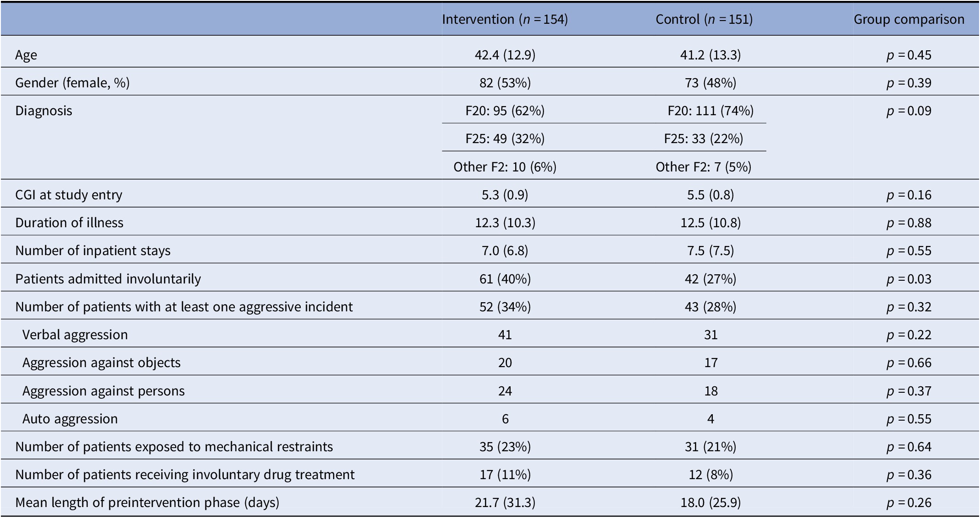Screen dimensions: 980x518
Task: Click the Verbal aggression row label
Action: 75,335
